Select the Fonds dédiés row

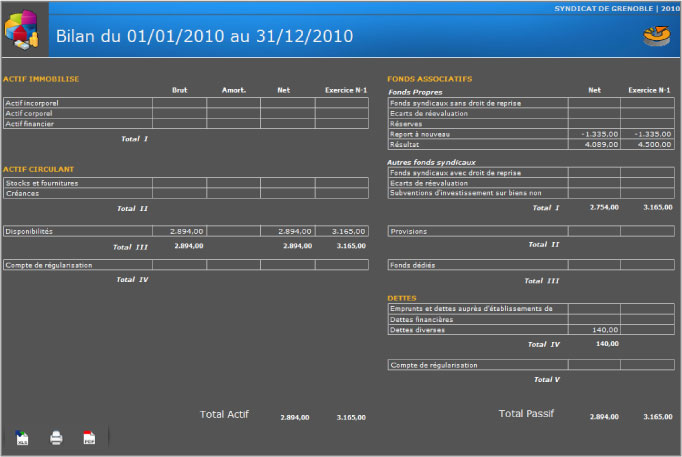(477, 265)
